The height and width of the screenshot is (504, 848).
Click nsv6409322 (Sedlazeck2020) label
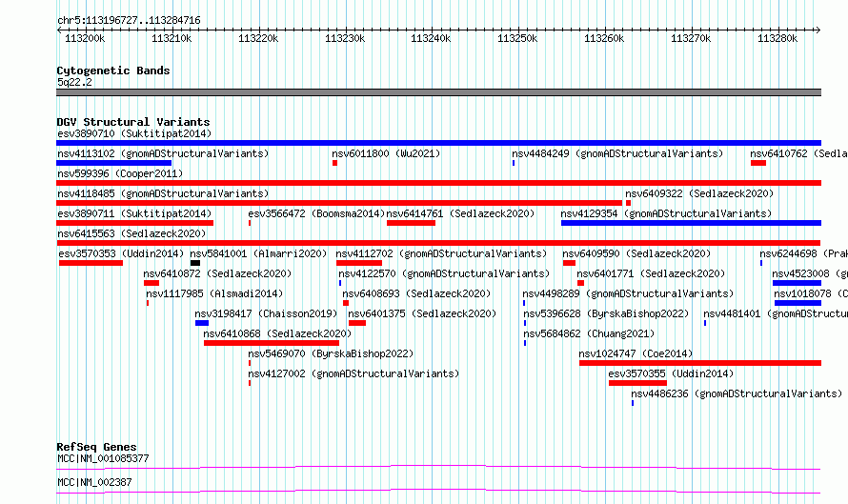pyautogui.click(x=699, y=193)
